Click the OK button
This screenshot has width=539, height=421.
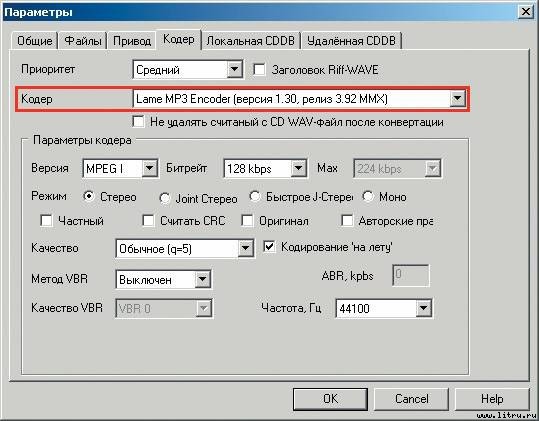coord(330,399)
